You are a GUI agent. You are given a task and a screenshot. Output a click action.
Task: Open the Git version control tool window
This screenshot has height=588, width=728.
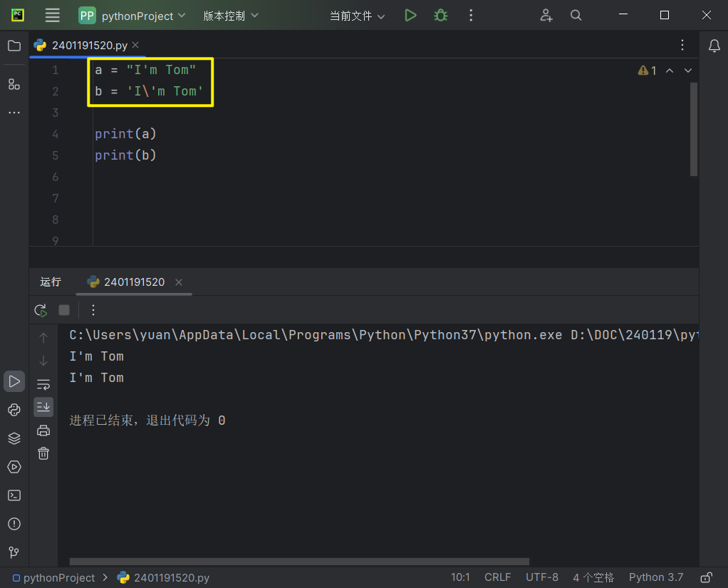[14, 552]
